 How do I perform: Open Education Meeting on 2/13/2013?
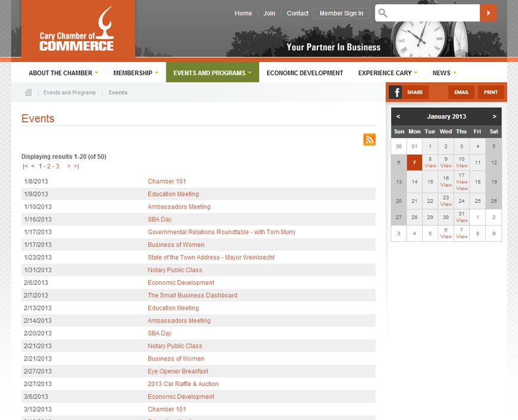(173, 308)
